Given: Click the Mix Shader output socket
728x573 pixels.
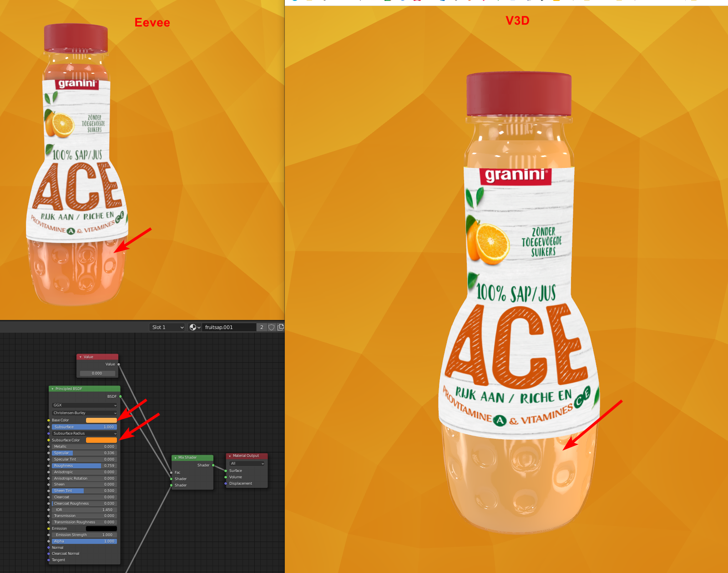Looking at the screenshot, I should click(x=213, y=465).
